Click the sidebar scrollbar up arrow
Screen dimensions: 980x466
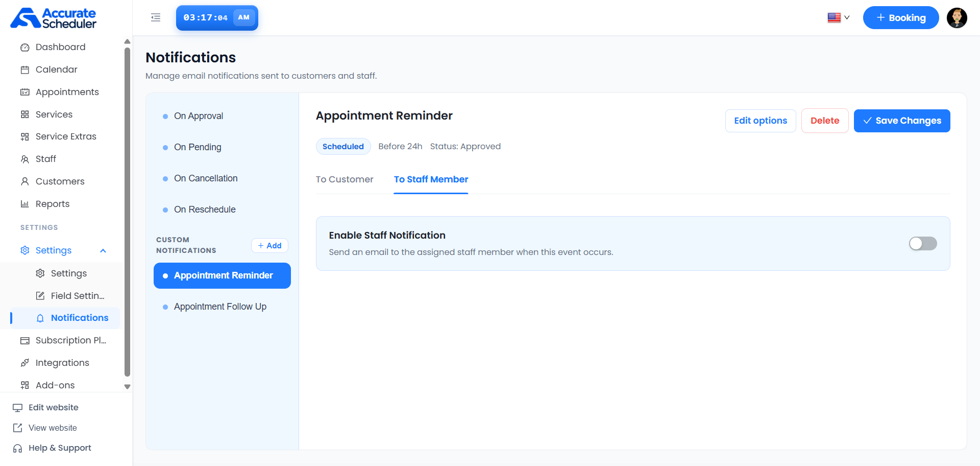(128, 41)
